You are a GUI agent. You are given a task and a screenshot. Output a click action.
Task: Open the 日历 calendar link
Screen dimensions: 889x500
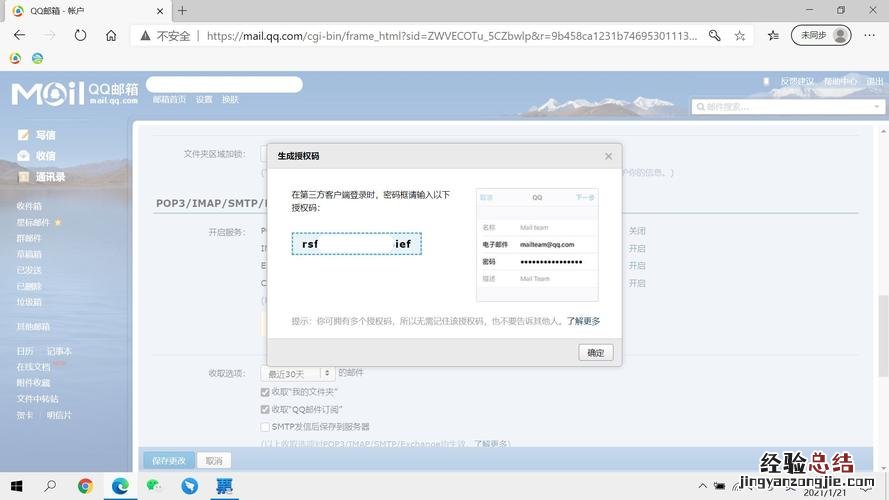click(x=25, y=351)
